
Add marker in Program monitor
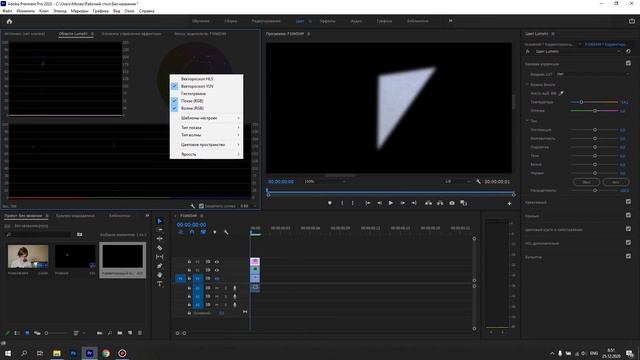tap(330, 203)
